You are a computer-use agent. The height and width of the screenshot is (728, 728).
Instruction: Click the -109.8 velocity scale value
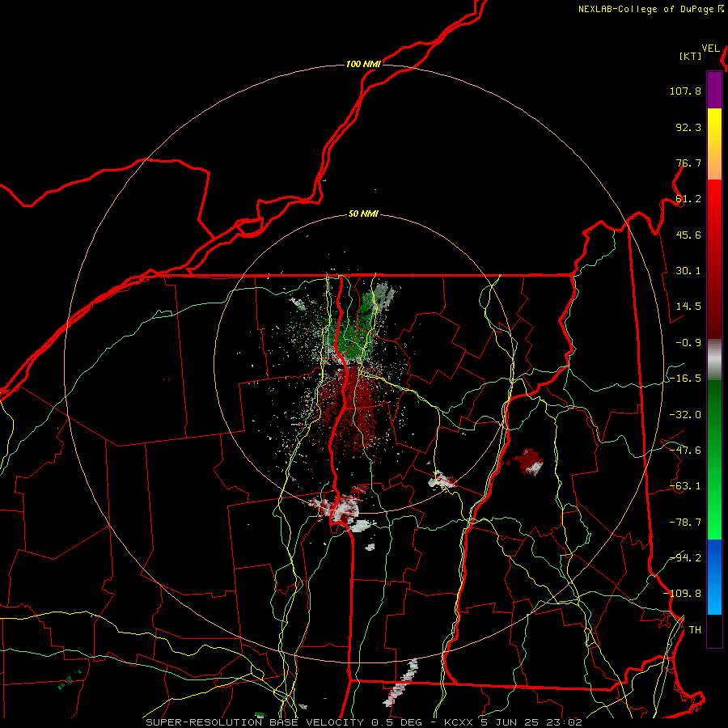click(x=682, y=594)
